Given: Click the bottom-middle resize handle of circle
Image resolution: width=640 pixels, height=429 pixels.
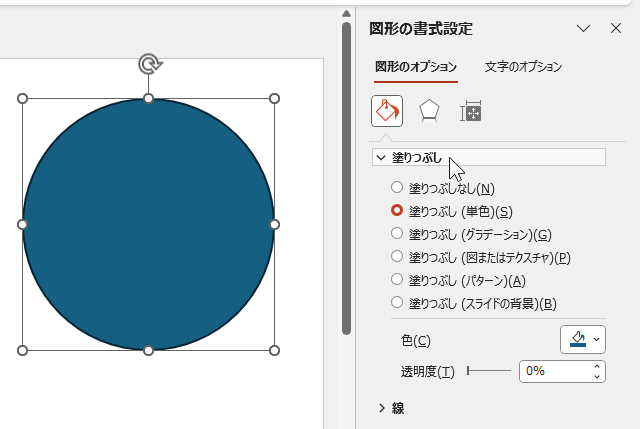Looking at the screenshot, I should click(149, 350).
